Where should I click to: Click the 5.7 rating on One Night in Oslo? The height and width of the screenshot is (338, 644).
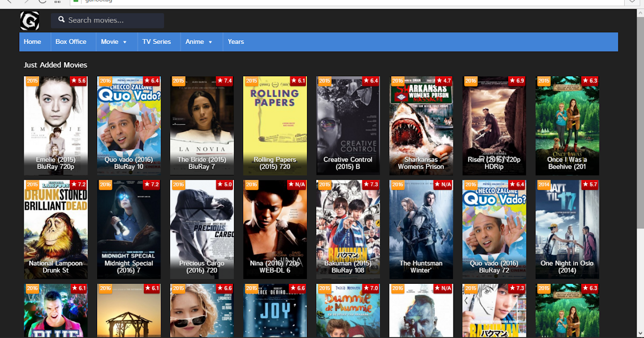click(589, 185)
